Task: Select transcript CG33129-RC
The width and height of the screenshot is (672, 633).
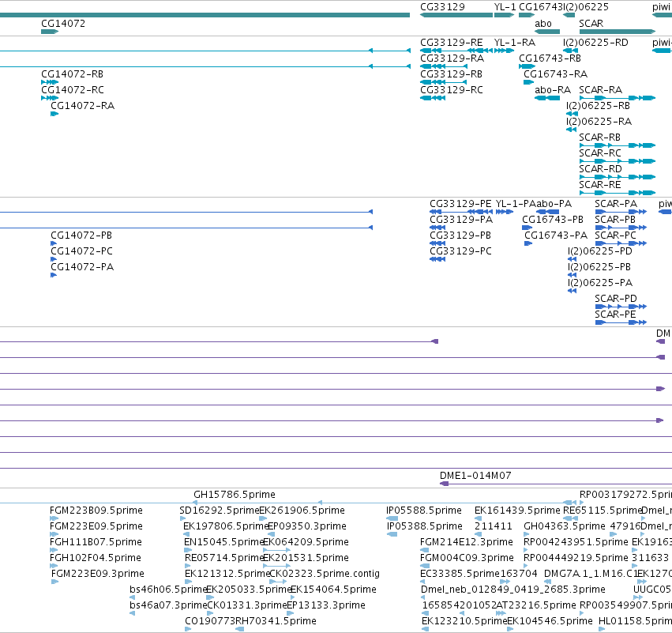Action: tap(451, 90)
